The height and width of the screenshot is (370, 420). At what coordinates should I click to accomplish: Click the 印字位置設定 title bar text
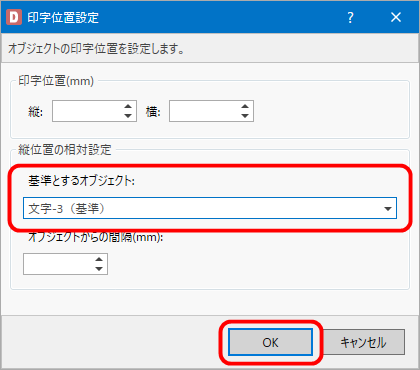pyautogui.click(x=63, y=17)
